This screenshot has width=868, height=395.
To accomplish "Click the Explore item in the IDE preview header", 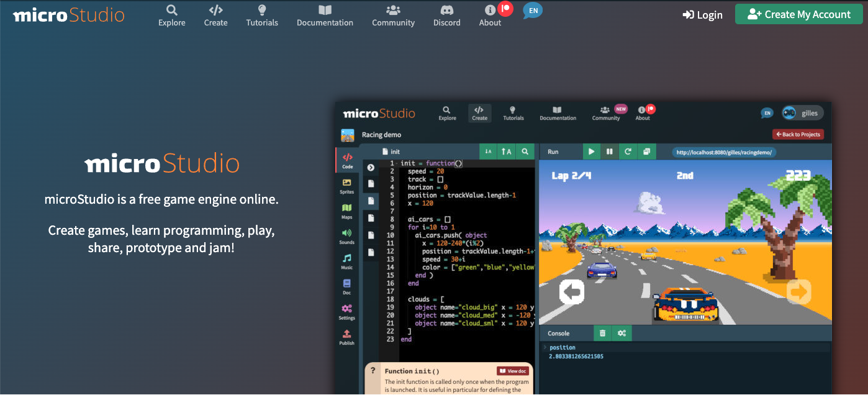I will point(447,112).
